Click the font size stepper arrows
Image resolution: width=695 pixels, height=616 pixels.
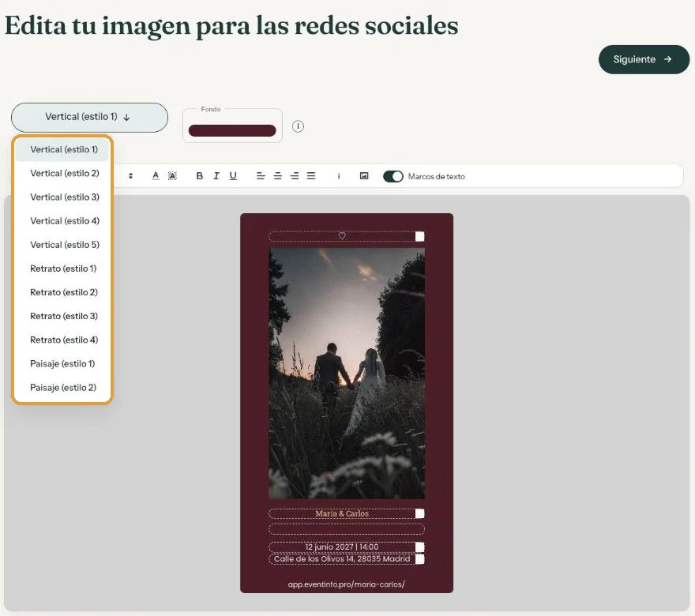pos(130,176)
